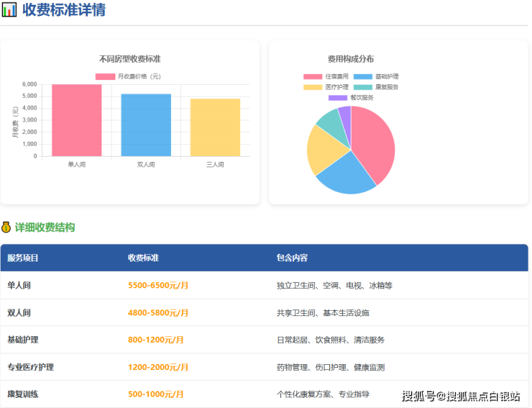Click the purple 餐饮服务 legend swatch
Screen dimensions: 532x408
click(338, 97)
